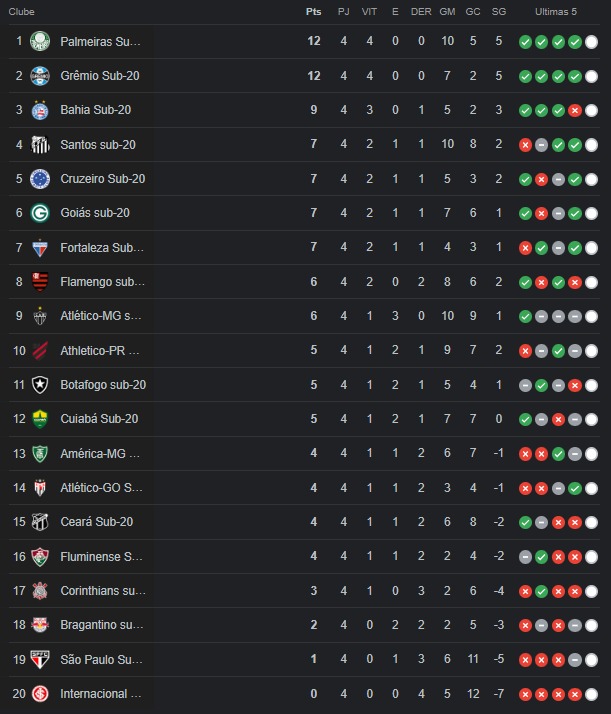611x714 pixels.
Task: Click the Palmeiras Sub-20 club crest
Action: point(40,41)
